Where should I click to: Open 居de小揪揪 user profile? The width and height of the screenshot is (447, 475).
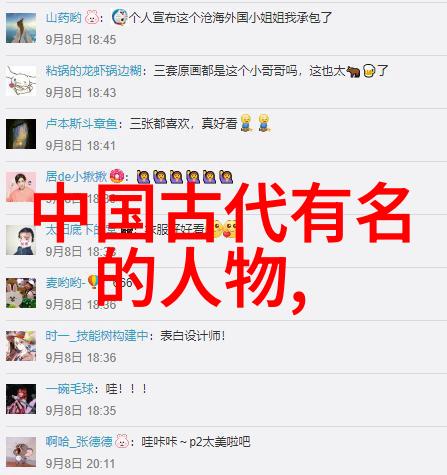(x=76, y=176)
